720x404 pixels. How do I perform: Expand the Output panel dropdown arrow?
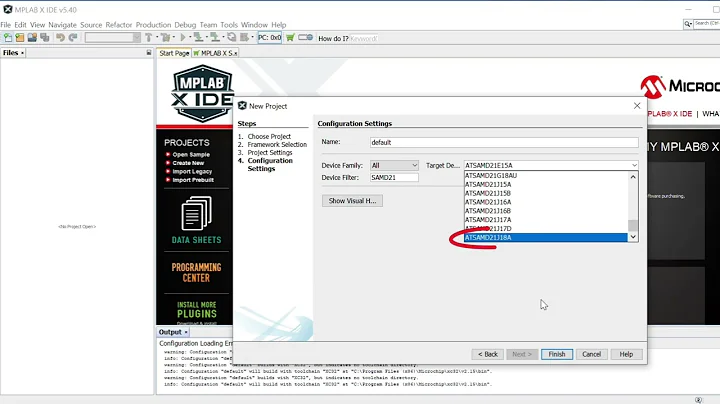[x=186, y=332]
